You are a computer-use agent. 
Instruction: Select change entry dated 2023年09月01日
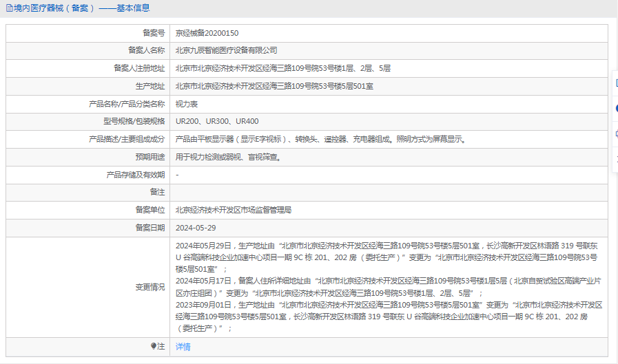tap(389, 317)
